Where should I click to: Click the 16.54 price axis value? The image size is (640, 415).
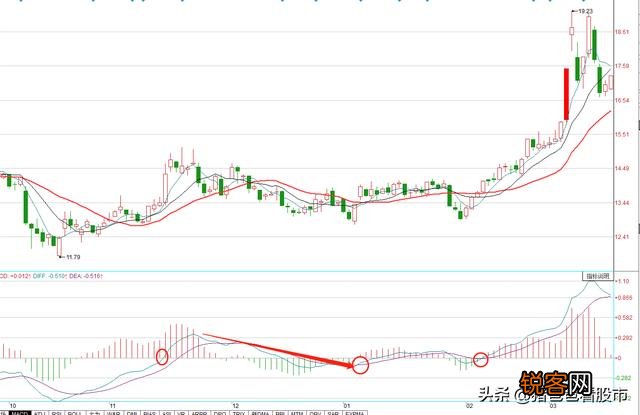[x=622, y=100]
